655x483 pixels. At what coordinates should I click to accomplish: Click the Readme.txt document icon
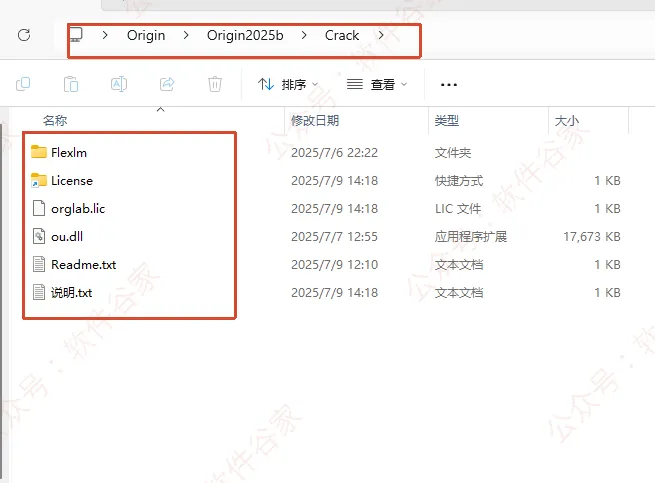pos(39,264)
